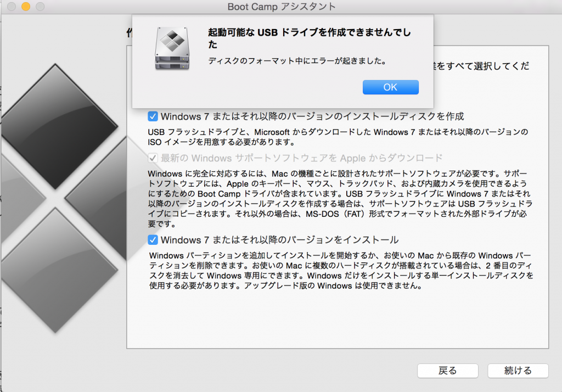
Task: Click OK in the USB drive error dialog
Action: coord(390,87)
